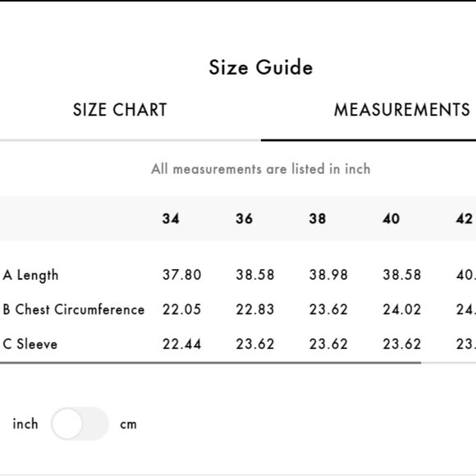Select the size 34 column header
476x476 pixels.
171,218
